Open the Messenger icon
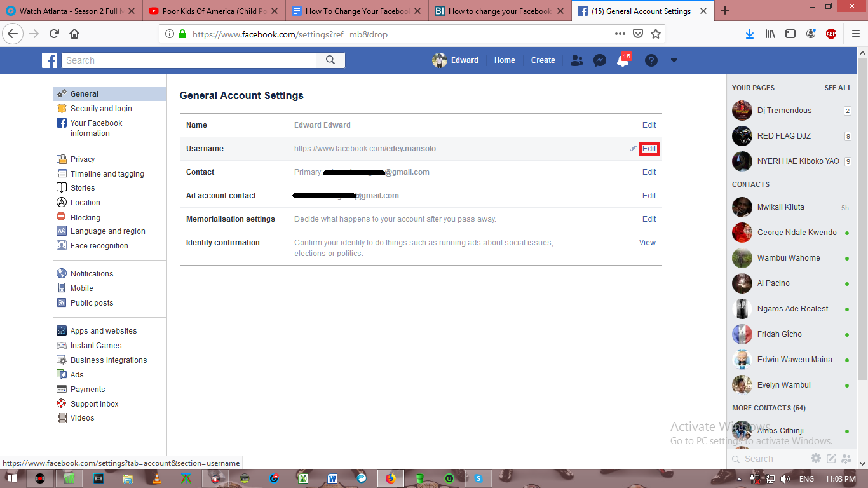Viewport: 868px width, 488px height. [599, 60]
